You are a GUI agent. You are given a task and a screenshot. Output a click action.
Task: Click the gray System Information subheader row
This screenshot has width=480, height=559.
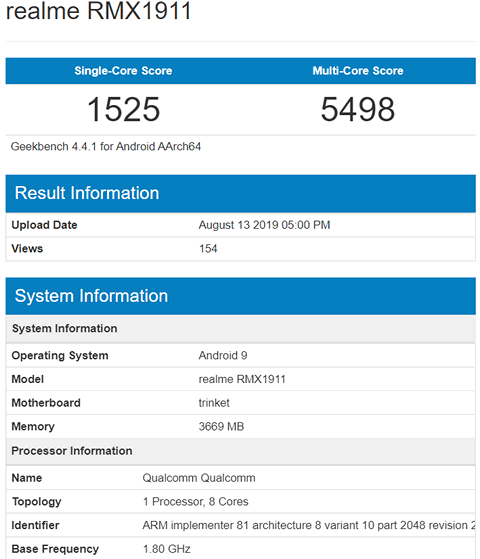click(x=240, y=329)
